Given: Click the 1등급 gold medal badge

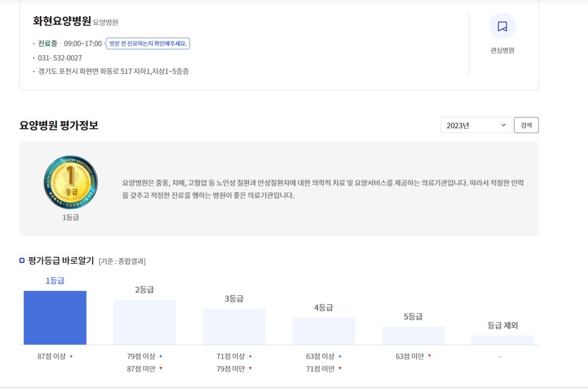Looking at the screenshot, I should pos(70,182).
